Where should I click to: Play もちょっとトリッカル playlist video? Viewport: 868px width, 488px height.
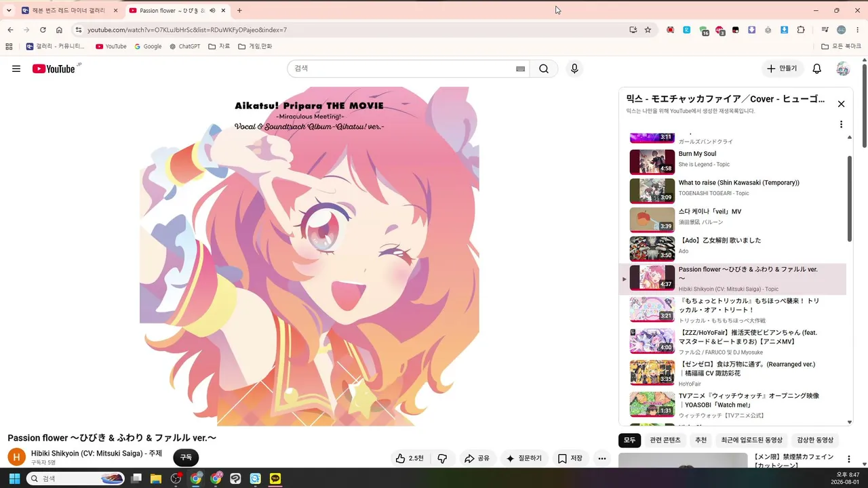(732, 309)
